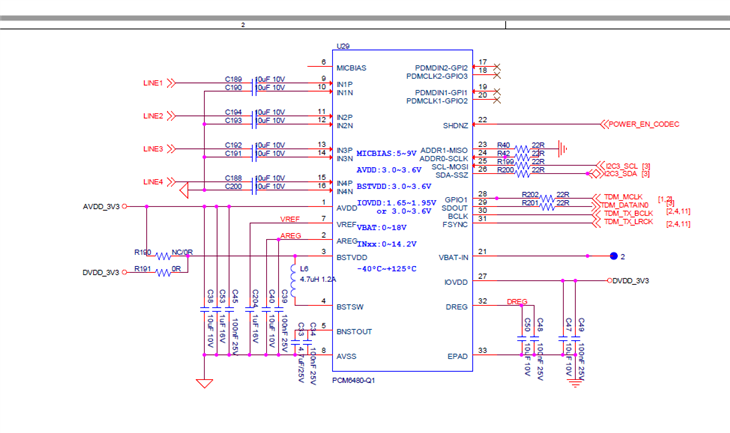Image resolution: width=730 pixels, height=433 pixels.
Task: Click the AVDD_3V3 power label
Action: pos(101,207)
